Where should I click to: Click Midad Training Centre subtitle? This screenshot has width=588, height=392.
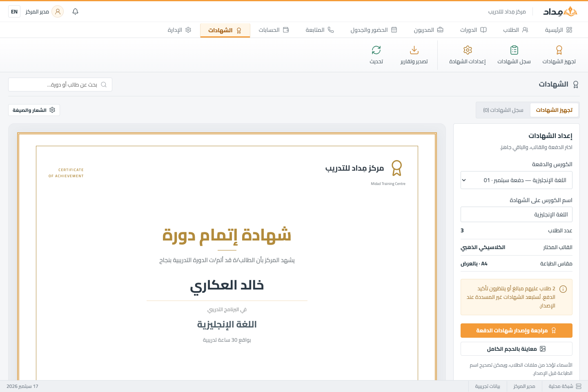pyautogui.click(x=388, y=184)
